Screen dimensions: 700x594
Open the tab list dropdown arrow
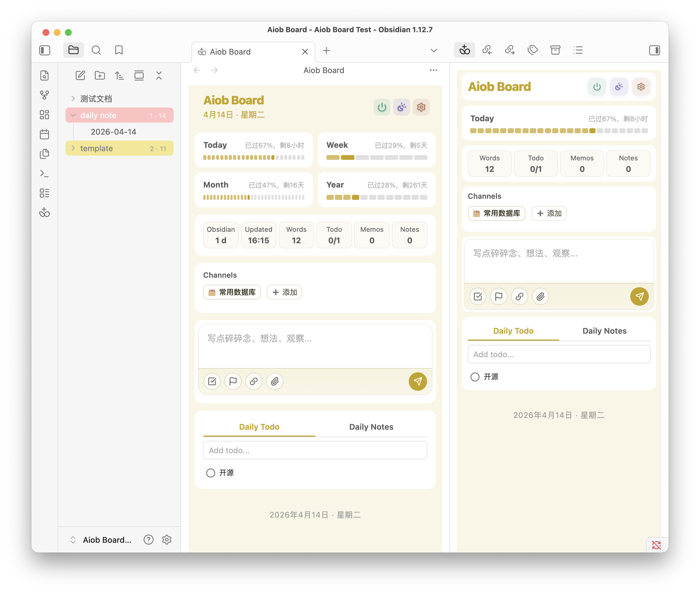click(x=433, y=51)
